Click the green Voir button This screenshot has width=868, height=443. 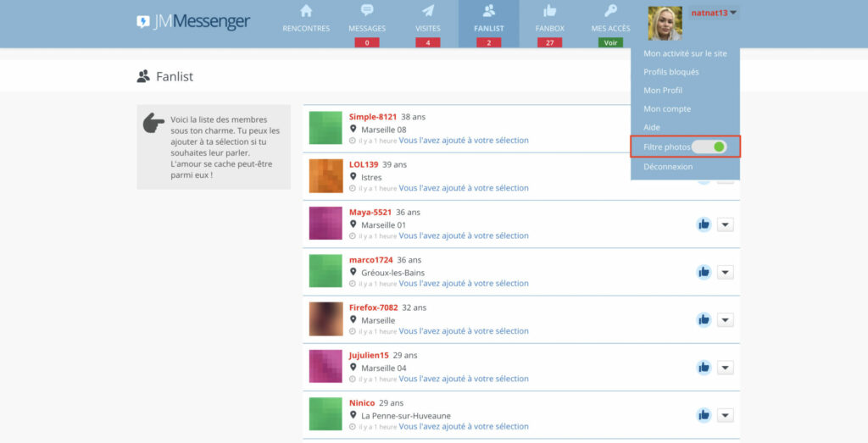(610, 42)
